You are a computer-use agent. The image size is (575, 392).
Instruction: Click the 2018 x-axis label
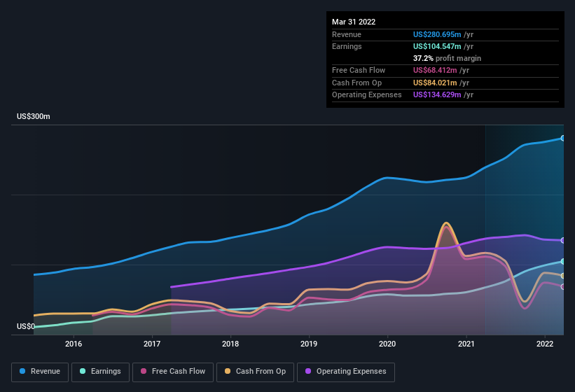click(x=230, y=344)
